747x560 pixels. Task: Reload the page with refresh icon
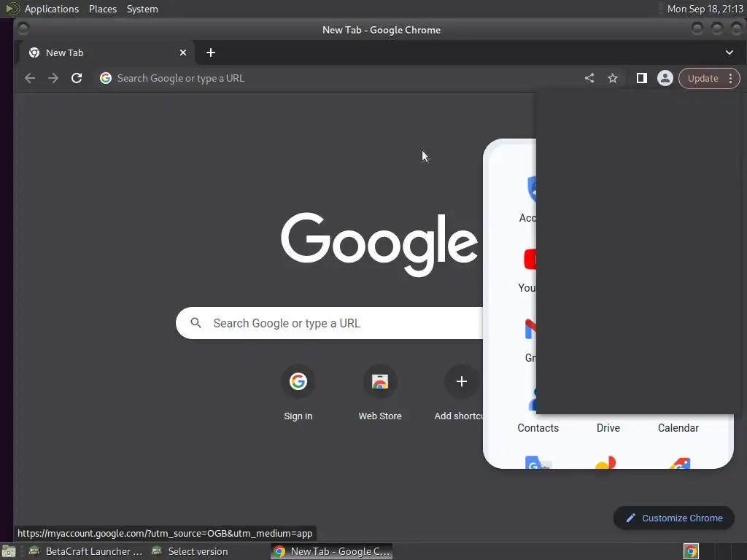76,78
